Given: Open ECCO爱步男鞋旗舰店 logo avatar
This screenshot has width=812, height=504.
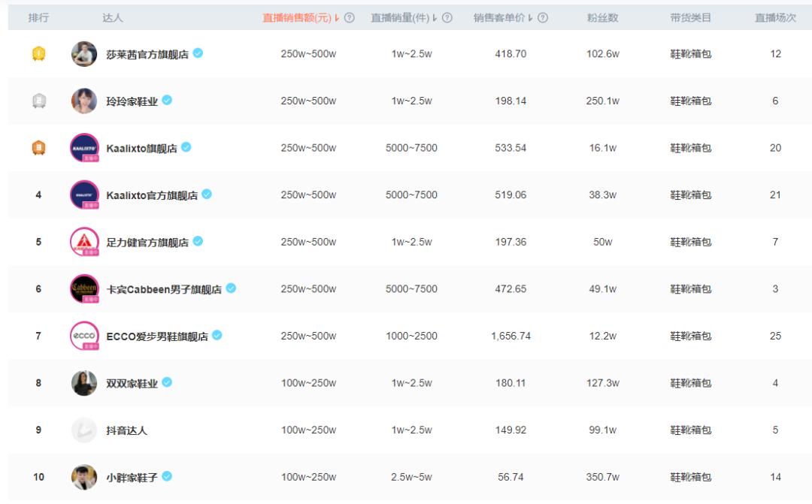Looking at the screenshot, I should point(84,336).
